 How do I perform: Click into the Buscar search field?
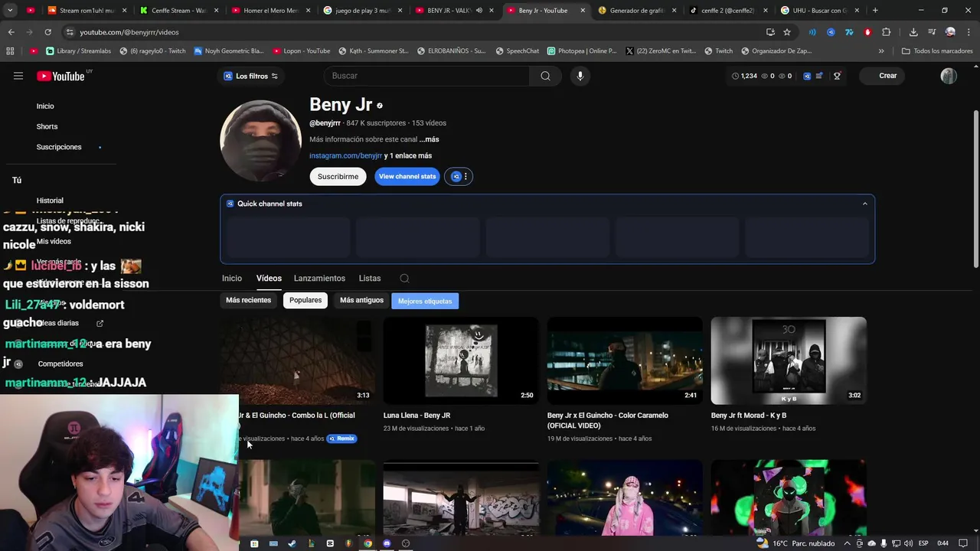click(x=427, y=76)
